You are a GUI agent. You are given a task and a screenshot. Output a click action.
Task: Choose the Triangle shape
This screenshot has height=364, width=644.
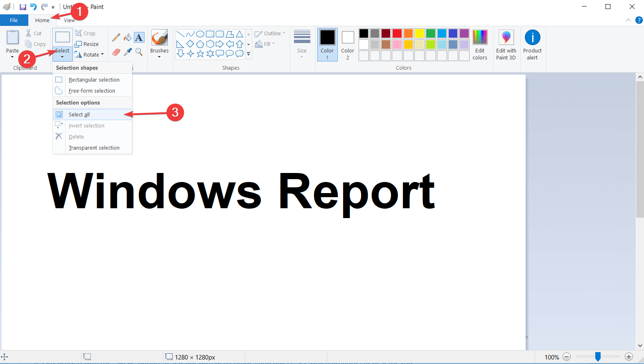pyautogui.click(x=240, y=34)
